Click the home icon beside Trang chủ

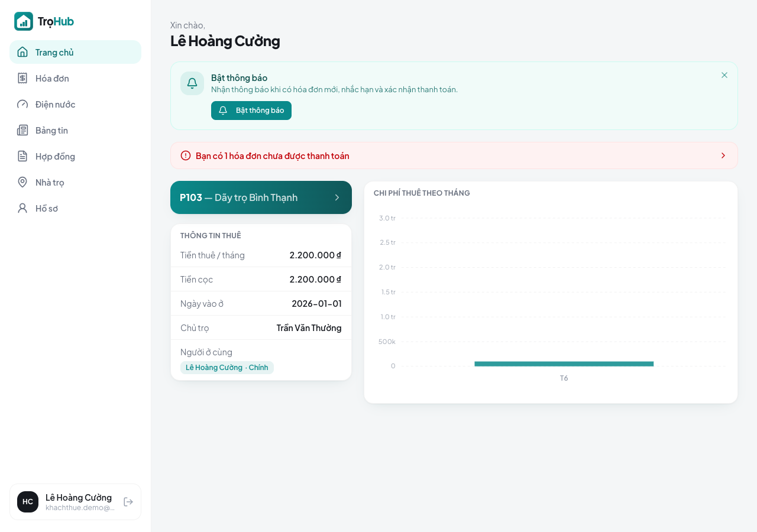click(22, 52)
